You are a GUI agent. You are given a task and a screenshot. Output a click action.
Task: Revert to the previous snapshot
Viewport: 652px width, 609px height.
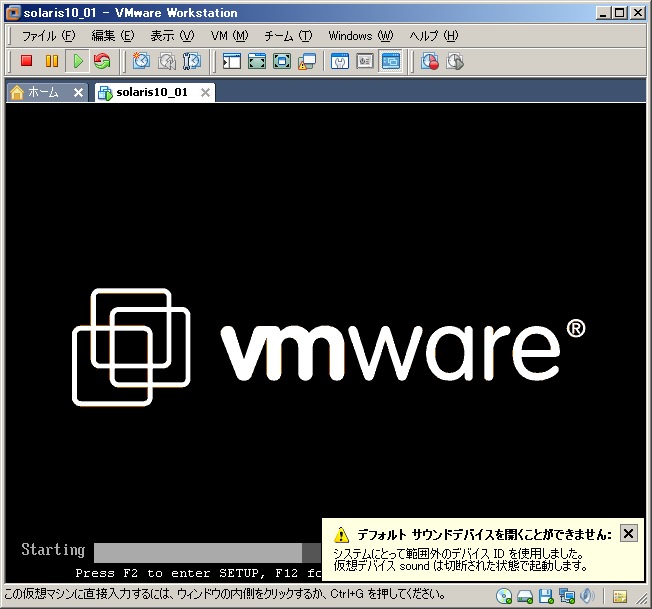coord(167,61)
